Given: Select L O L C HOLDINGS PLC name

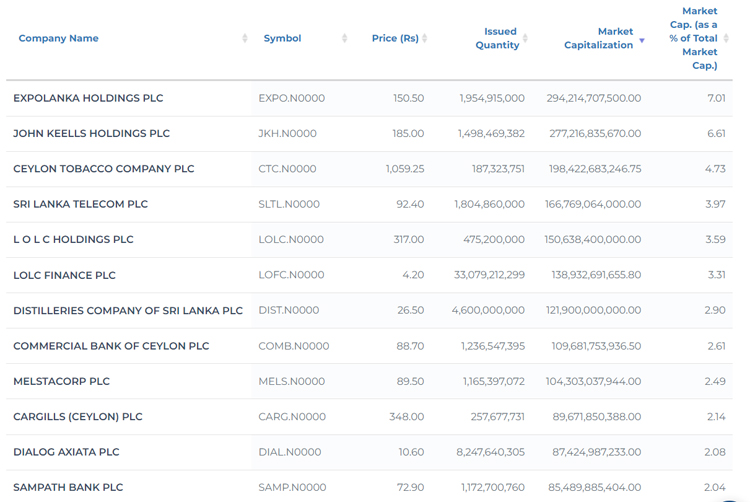Looking at the screenshot, I should [73, 240].
